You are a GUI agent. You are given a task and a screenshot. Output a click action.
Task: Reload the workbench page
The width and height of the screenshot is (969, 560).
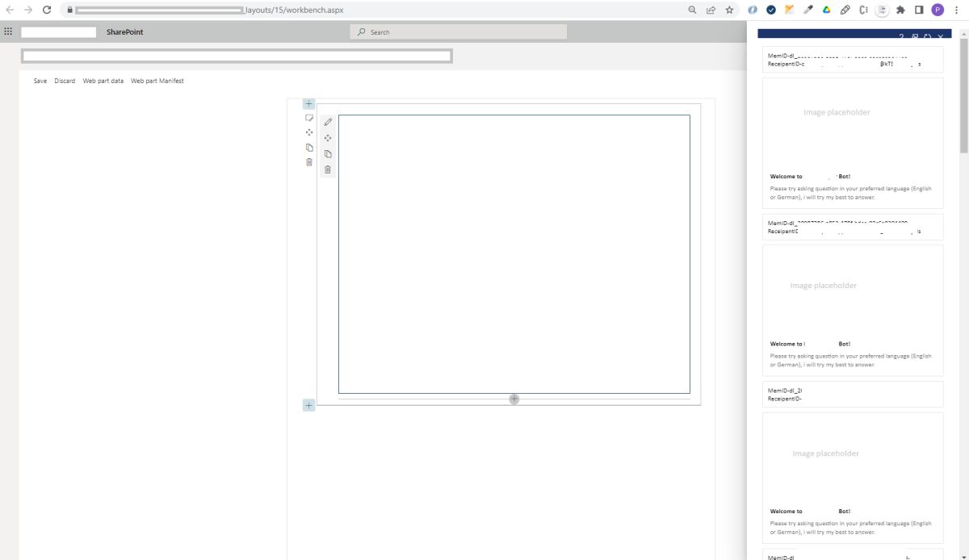(47, 10)
